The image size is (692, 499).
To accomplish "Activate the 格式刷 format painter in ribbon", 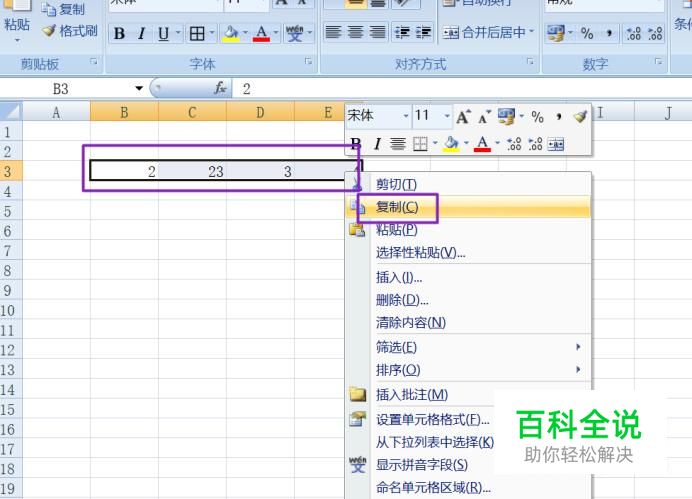I will pos(70,30).
